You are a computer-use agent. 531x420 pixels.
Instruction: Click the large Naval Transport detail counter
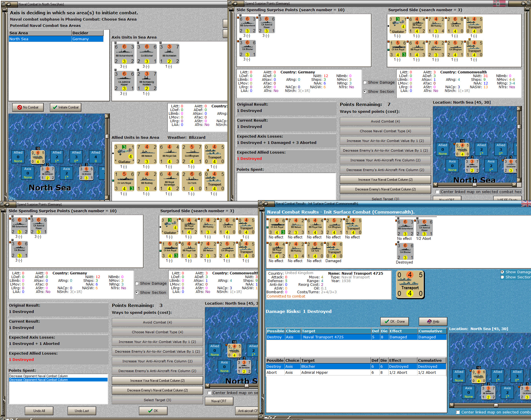[410, 284]
